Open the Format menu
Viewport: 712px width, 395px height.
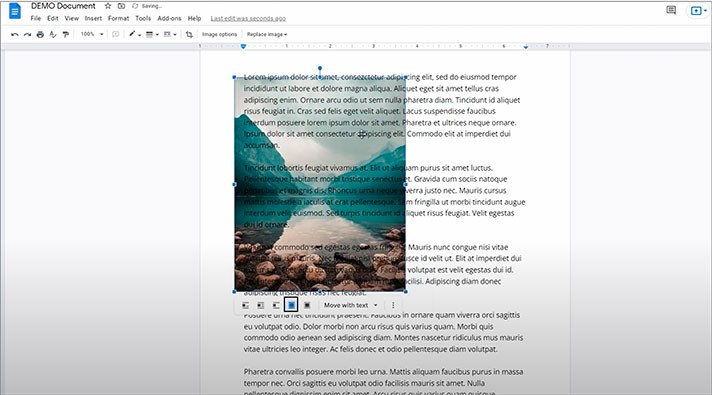[119, 19]
